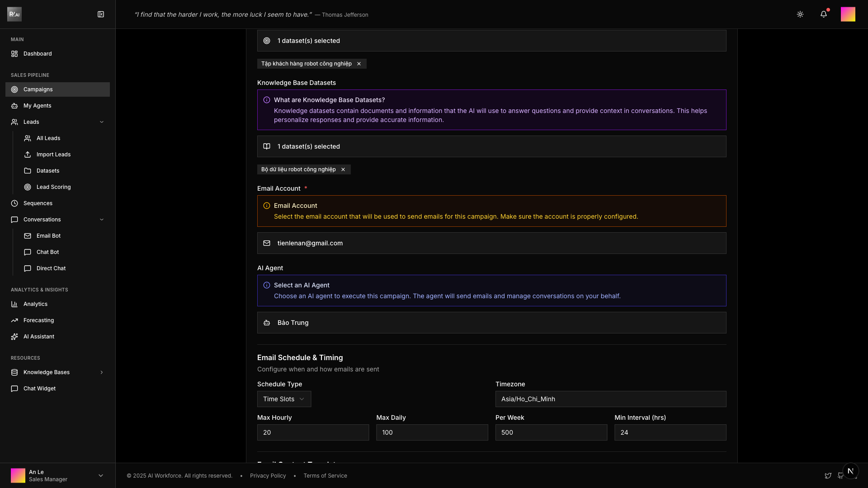Click the Privacy Policy link
This screenshot has width=868, height=488.
pos(268,476)
